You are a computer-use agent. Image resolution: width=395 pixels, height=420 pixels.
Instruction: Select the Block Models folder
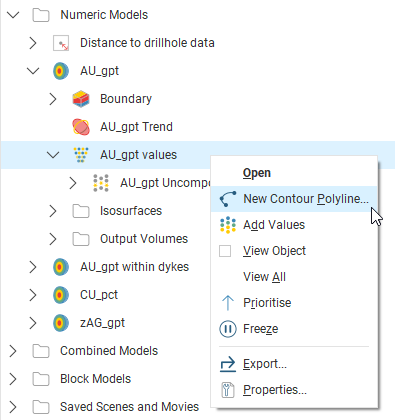click(95, 379)
